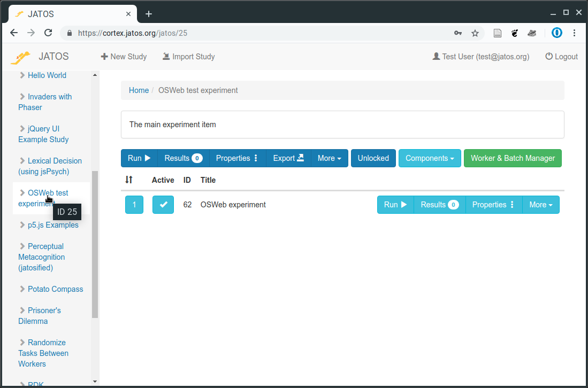This screenshot has width=588, height=388.
Task: Run the OSWeb experiment component
Action: 395,205
